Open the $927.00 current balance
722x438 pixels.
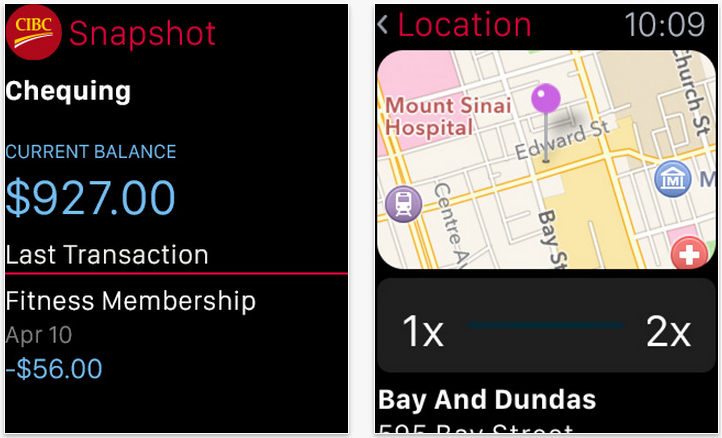[x=91, y=197]
